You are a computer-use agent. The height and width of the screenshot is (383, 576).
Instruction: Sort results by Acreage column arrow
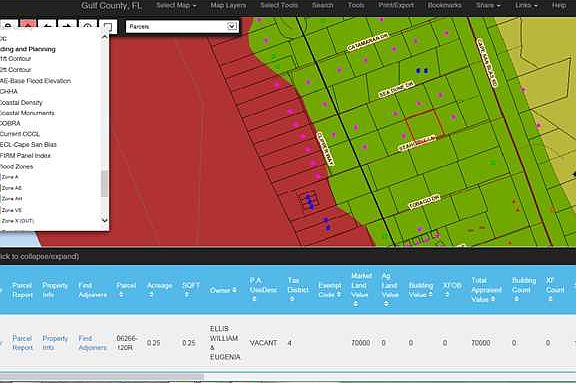pyautogui.click(x=150, y=295)
